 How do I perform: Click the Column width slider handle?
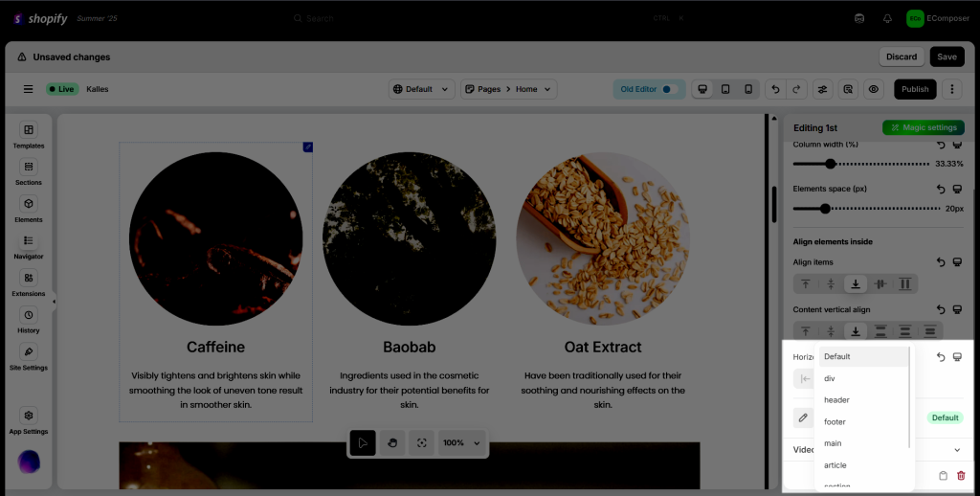830,164
